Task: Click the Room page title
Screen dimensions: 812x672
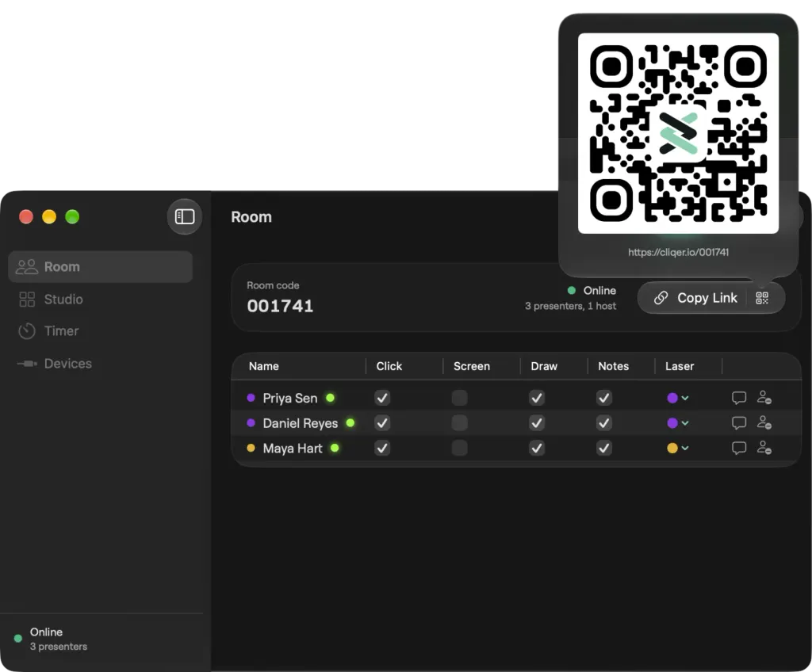Action: point(251,217)
